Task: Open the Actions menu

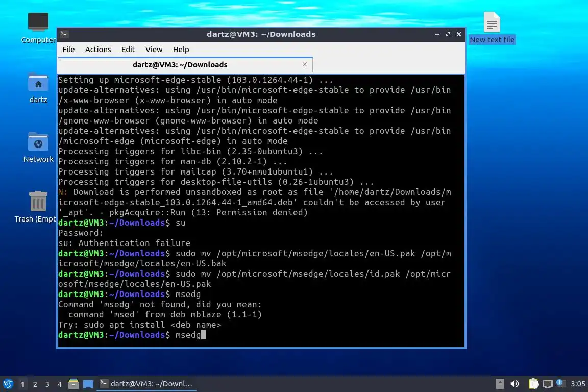Action: (98, 50)
